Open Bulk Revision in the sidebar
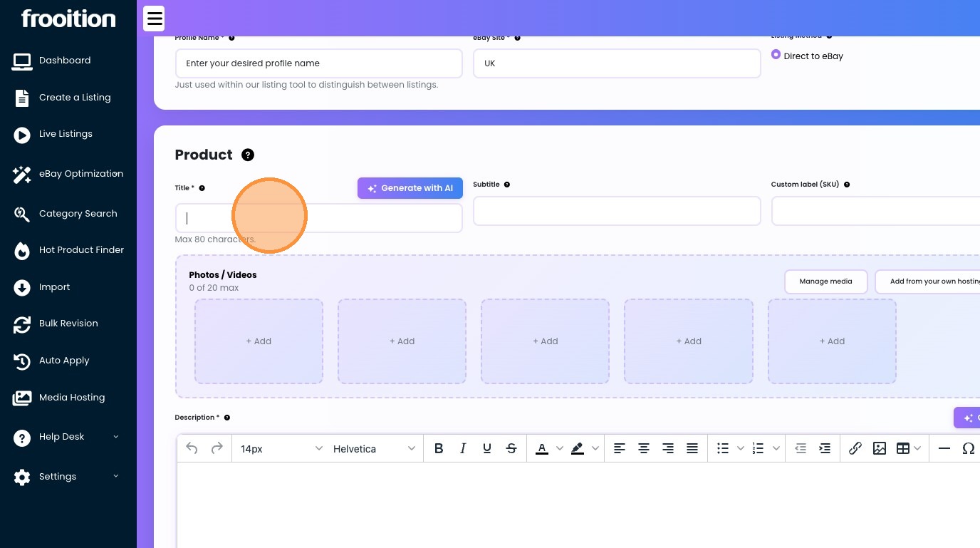The image size is (980, 548). pyautogui.click(x=68, y=324)
